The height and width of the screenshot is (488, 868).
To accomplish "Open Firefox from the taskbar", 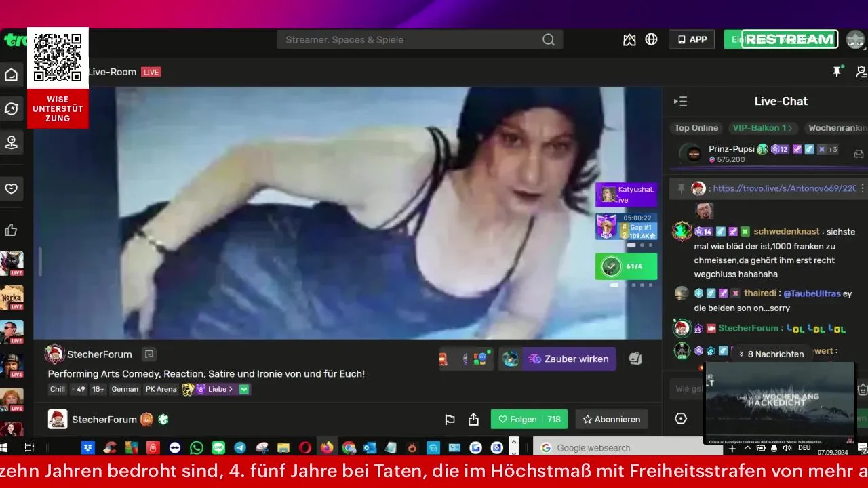I will point(327,447).
